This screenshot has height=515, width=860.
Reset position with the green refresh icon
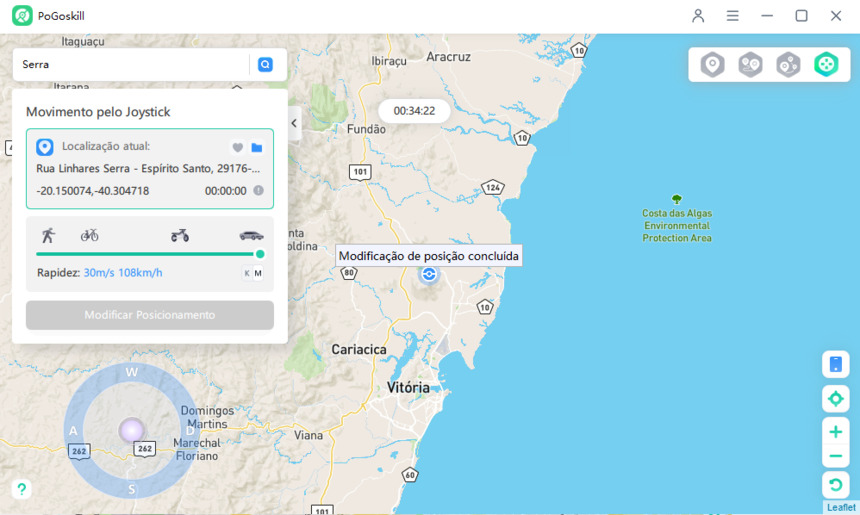click(836, 485)
